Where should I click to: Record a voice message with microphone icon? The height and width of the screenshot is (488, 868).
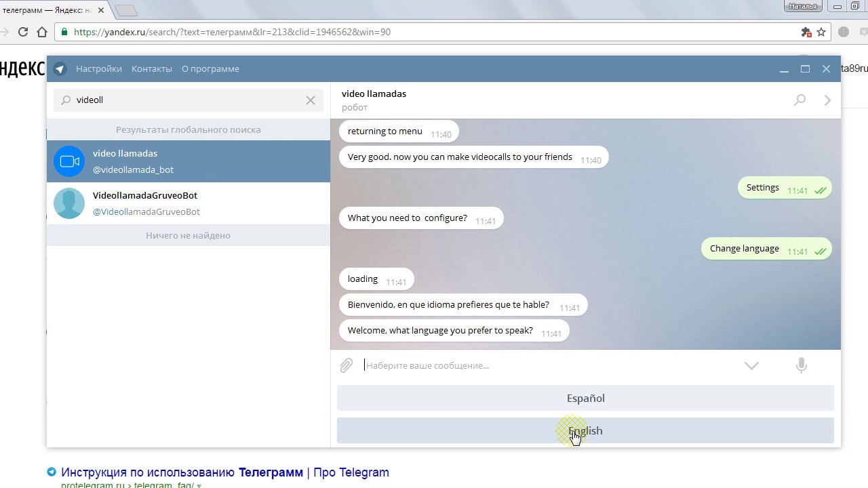[802, 365]
